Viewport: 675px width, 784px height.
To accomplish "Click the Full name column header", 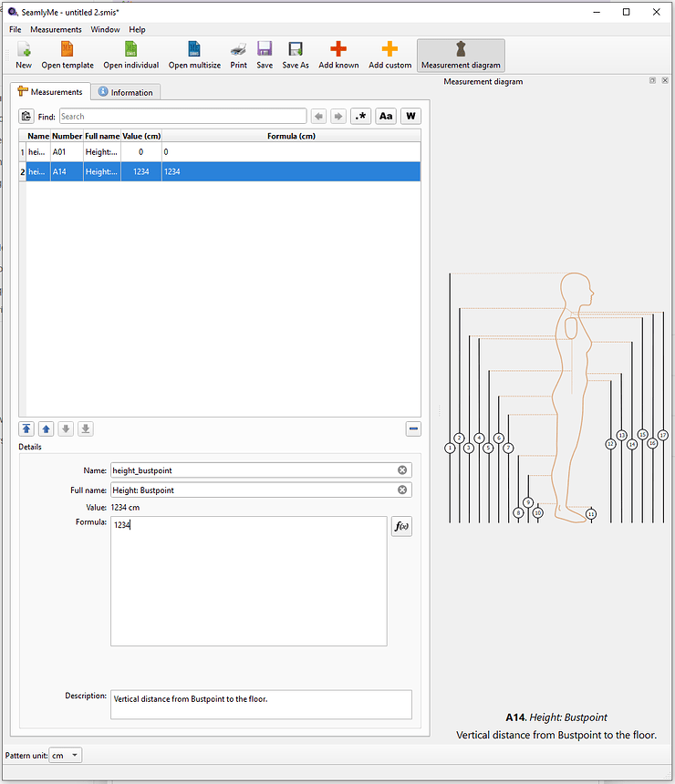I will (x=102, y=136).
